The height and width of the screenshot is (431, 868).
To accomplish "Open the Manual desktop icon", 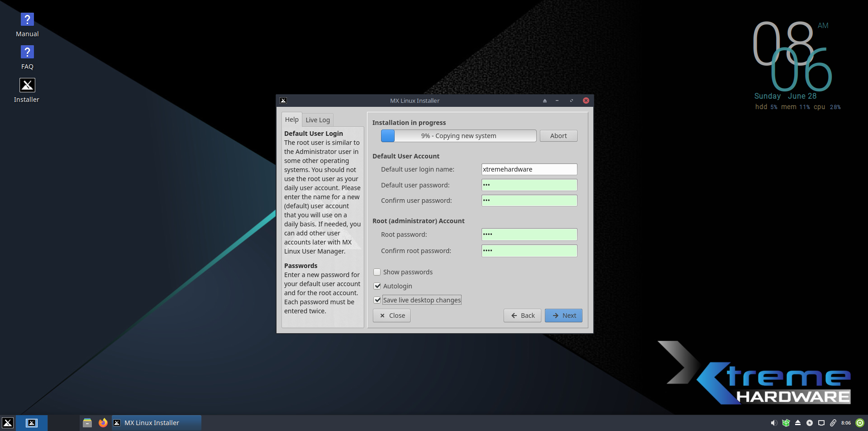I will tap(27, 20).
